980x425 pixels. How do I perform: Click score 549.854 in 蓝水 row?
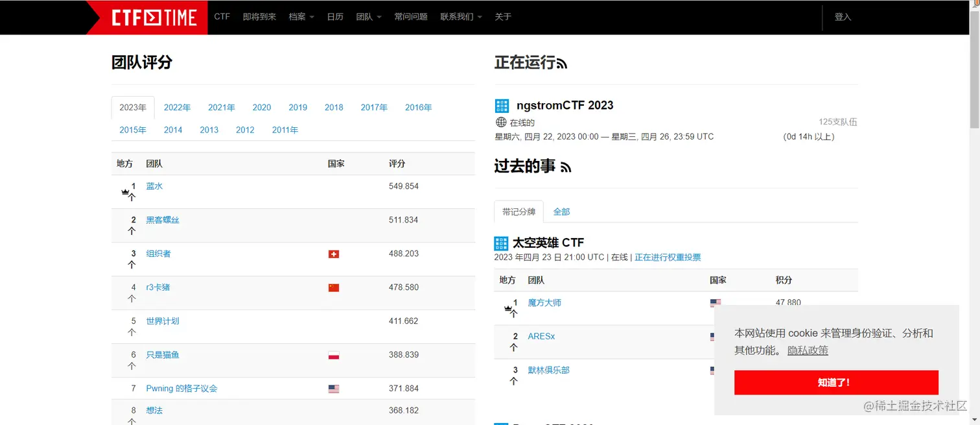404,186
